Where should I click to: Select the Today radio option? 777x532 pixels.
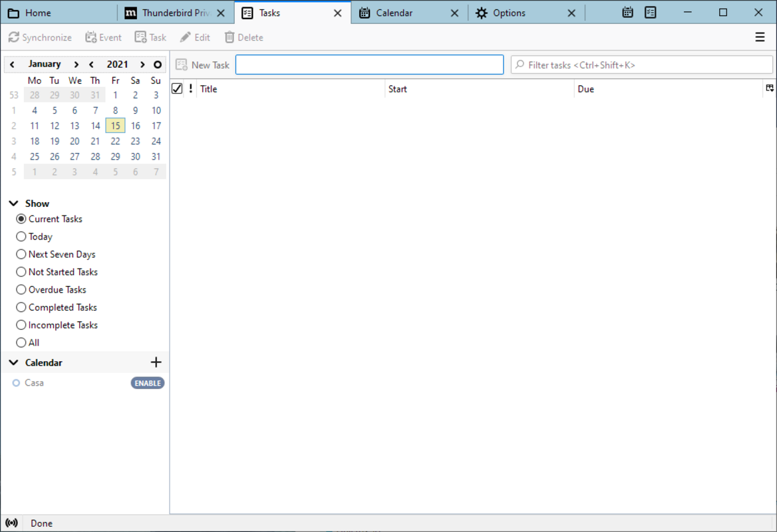21,237
